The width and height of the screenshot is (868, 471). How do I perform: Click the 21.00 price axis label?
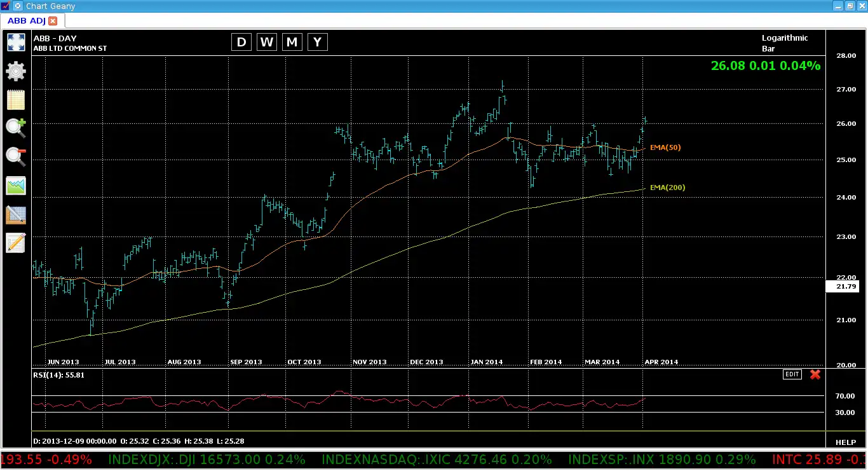[x=846, y=320]
